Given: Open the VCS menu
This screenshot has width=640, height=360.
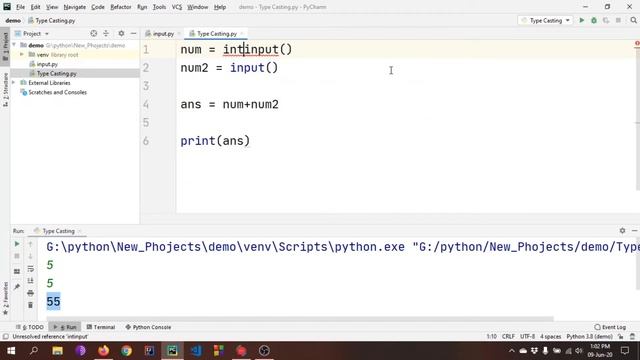Looking at the screenshot, I should click(x=177, y=7).
